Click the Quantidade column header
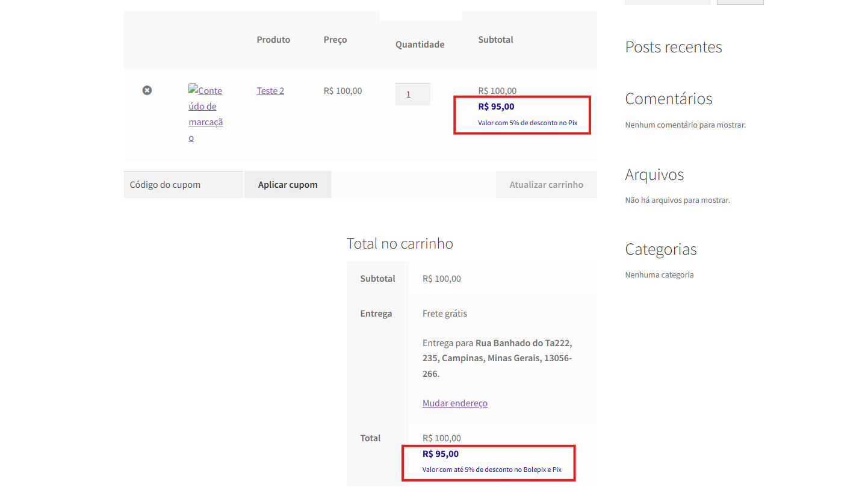Image resolution: width=868 pixels, height=496 pixels. pos(420,45)
